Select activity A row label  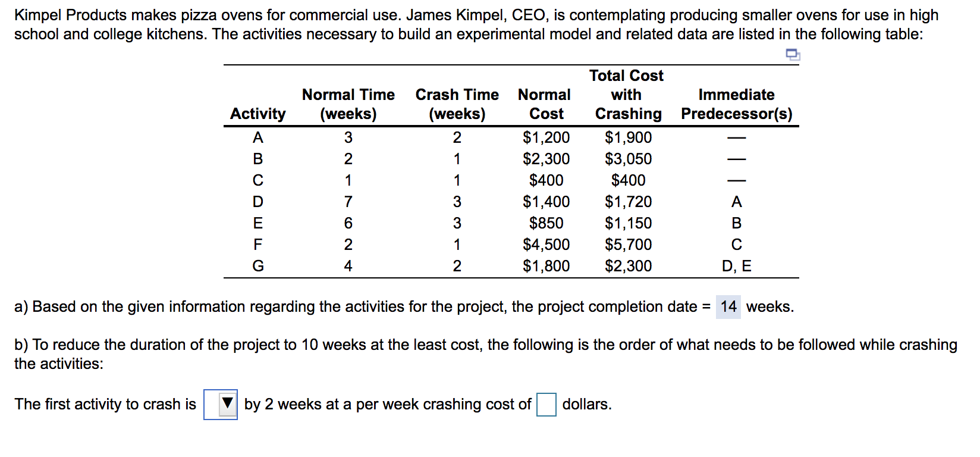(x=258, y=137)
